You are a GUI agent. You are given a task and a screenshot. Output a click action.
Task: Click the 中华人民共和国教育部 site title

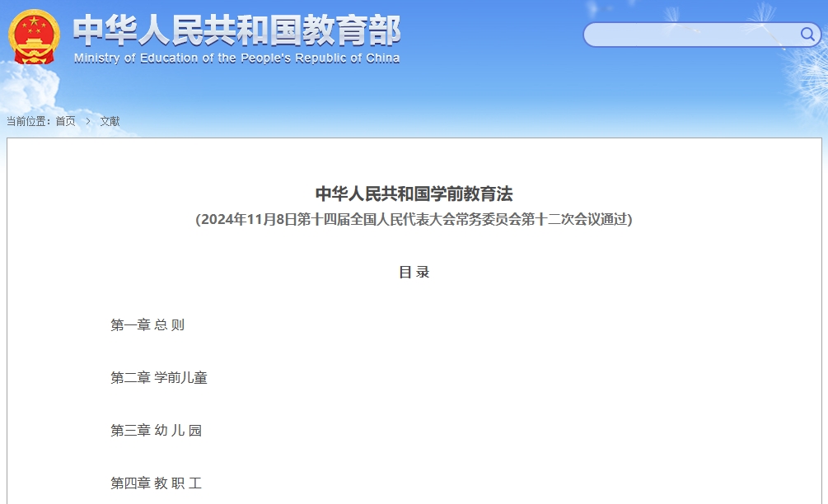[236, 30]
